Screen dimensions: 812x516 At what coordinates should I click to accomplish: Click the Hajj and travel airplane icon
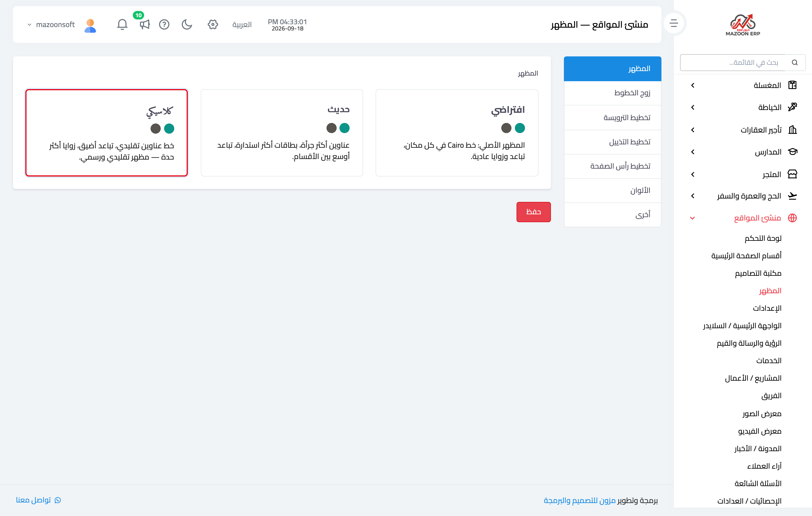point(792,196)
